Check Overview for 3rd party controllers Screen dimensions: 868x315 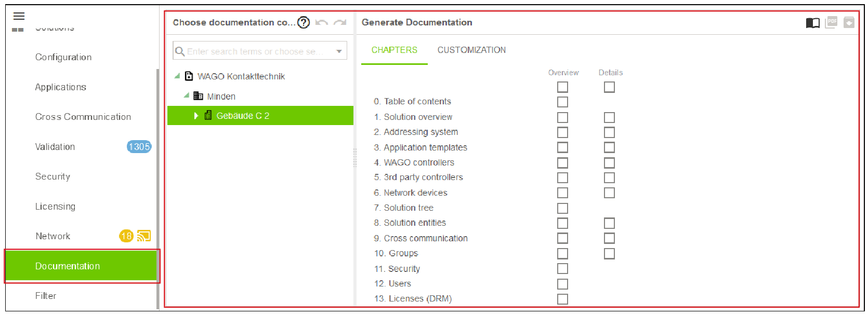(562, 177)
